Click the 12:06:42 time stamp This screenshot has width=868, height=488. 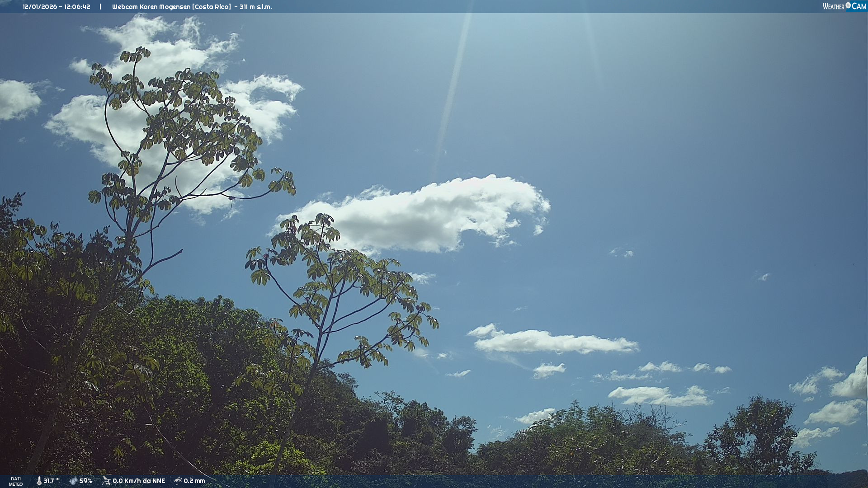pyautogui.click(x=77, y=7)
